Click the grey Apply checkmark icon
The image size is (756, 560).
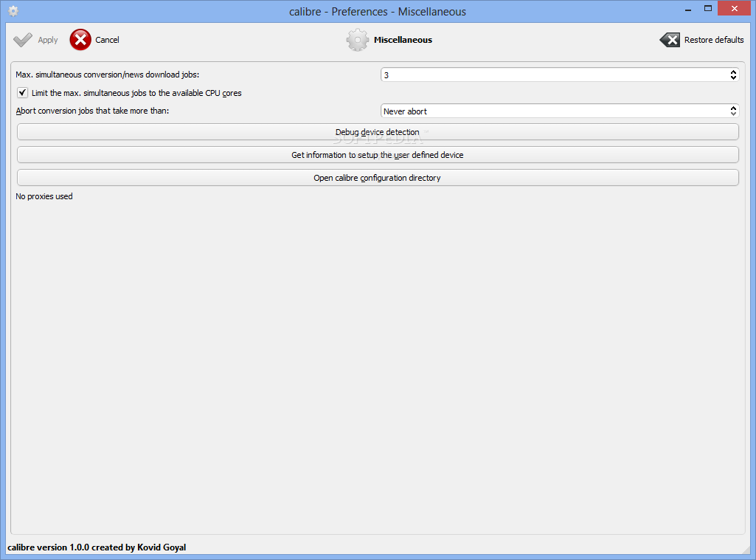23,40
